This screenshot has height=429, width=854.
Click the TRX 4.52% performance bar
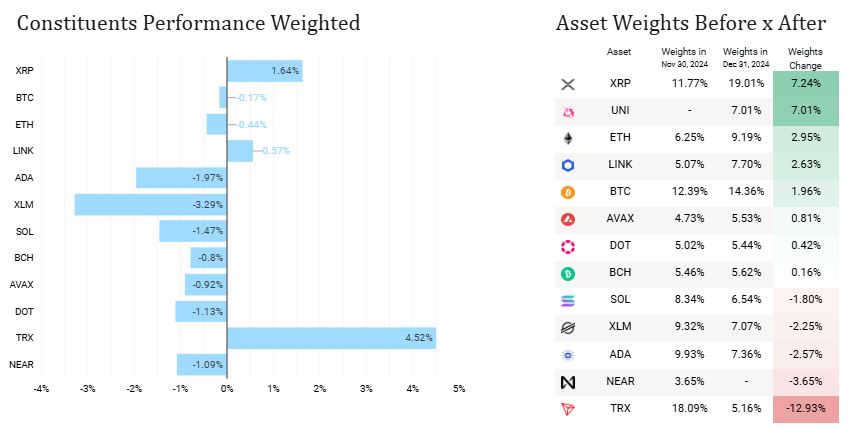[331, 338]
